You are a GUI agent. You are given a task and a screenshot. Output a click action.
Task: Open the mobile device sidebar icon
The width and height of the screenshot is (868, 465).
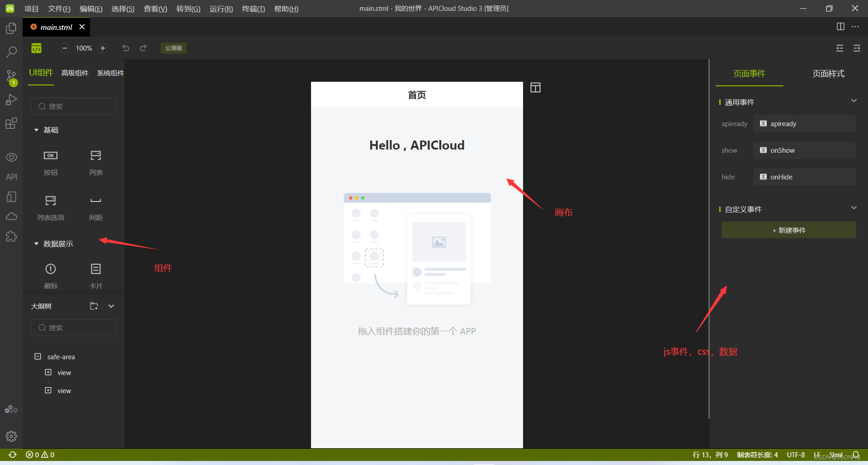click(11, 197)
